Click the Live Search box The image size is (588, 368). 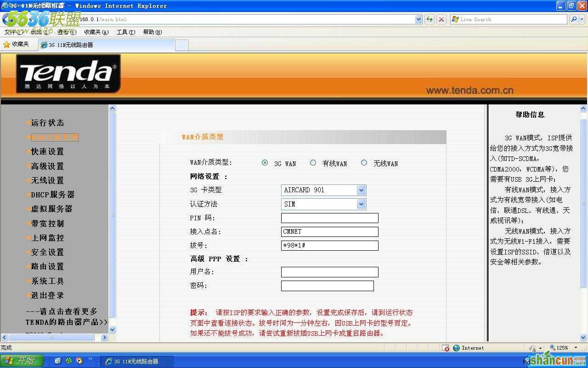509,19
